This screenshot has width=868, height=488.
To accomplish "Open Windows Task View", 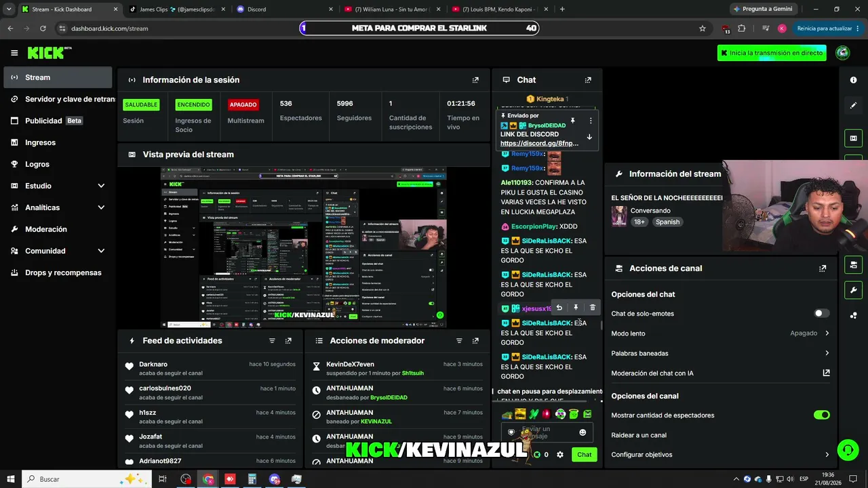I will (x=163, y=479).
